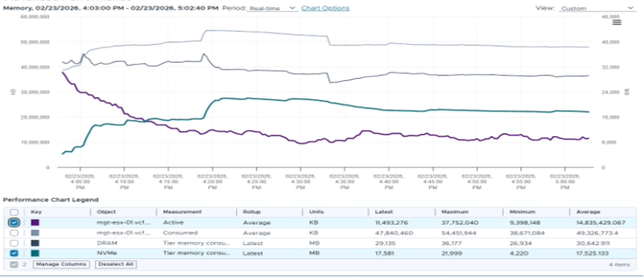This screenshot has height=277, width=644.
Task: Click the Deselect All button
Action: point(116,264)
